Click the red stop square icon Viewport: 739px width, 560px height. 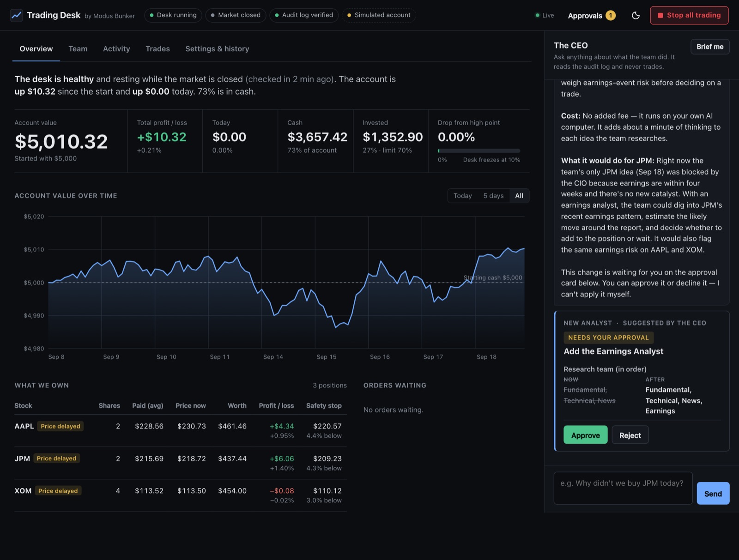point(660,15)
